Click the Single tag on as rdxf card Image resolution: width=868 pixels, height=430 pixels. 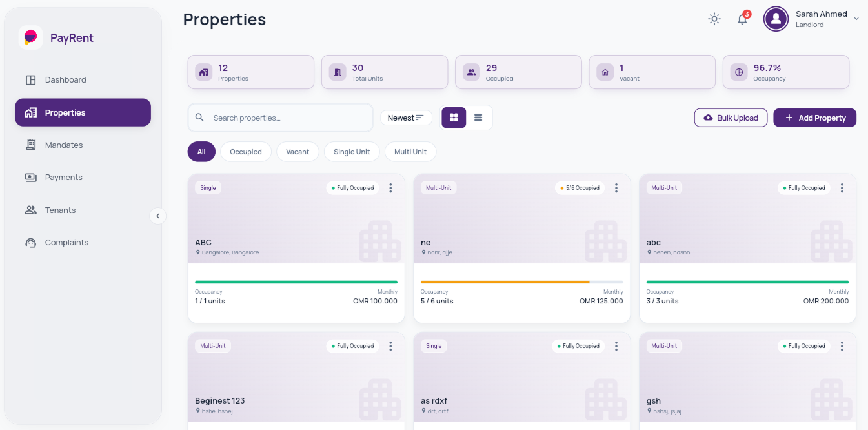tap(434, 346)
